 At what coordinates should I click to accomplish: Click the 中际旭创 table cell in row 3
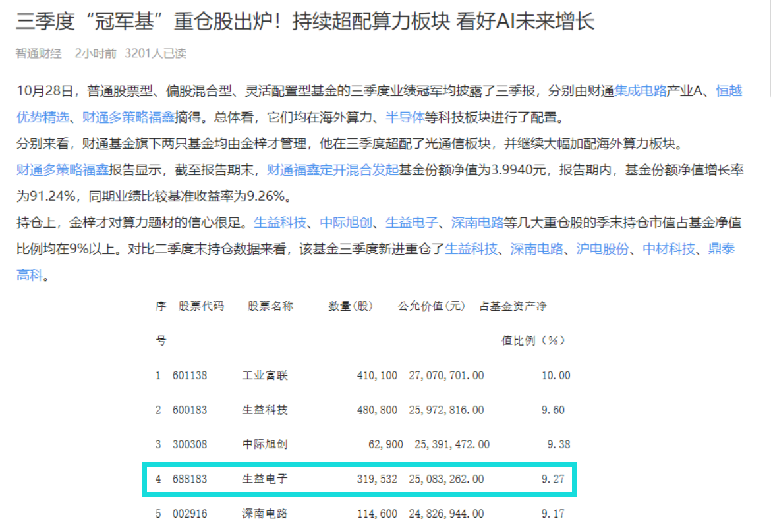(265, 444)
